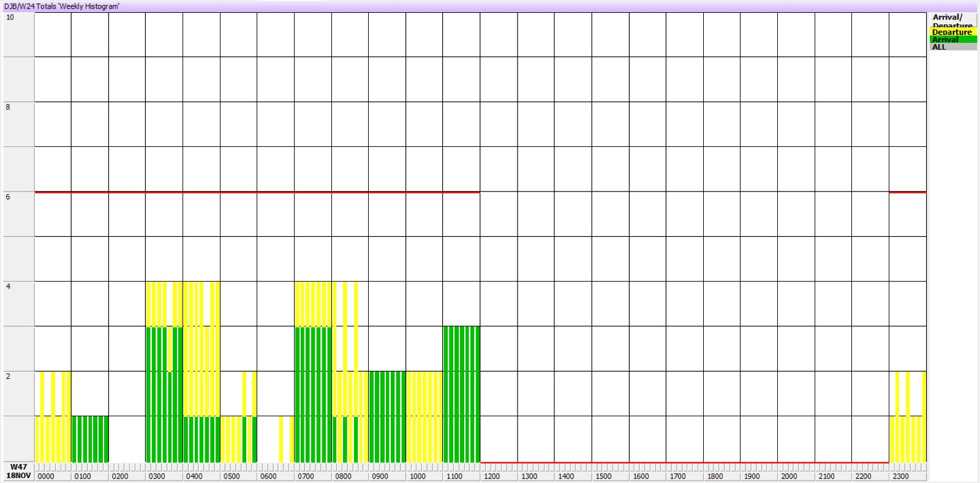Screen dimensions: 980x483
Task: Select the green arrival bars at 0900
Action: [x=387, y=416]
